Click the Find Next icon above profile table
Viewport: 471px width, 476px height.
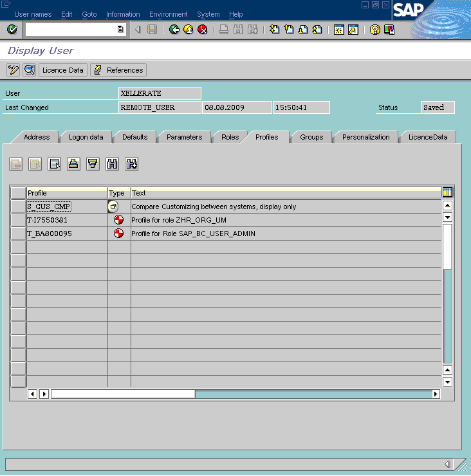coord(131,164)
